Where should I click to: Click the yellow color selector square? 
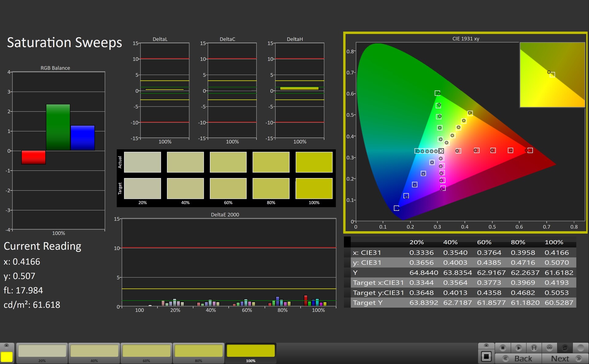tap(7, 357)
